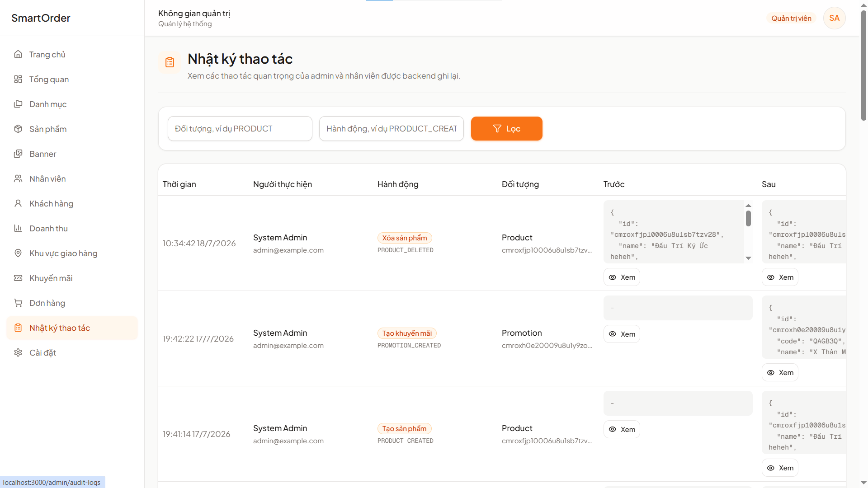Click JSON box scrollbar thumb in first row
Viewport: 868px width, 488px height.
[x=748, y=218]
